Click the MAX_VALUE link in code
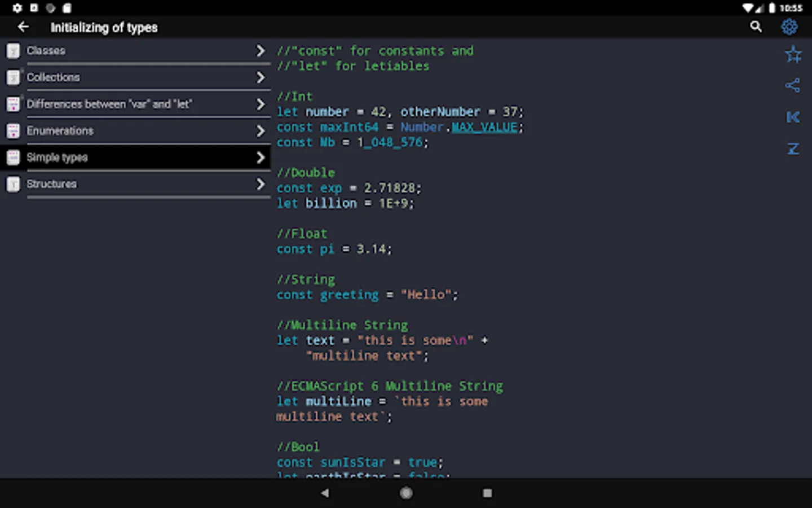 pos(484,128)
